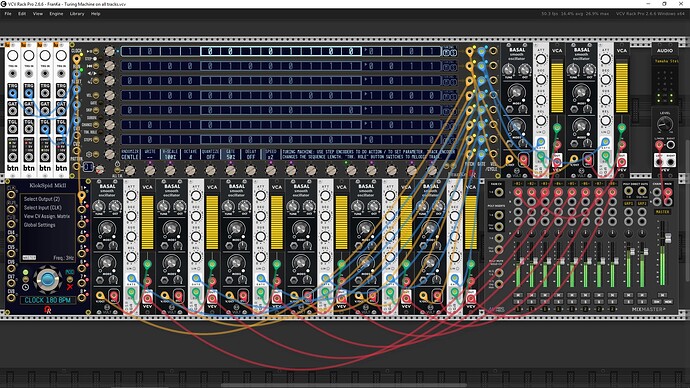The image size is (690, 388).
Task: Solo channel 3 on MixMaster
Action: click(x=545, y=302)
